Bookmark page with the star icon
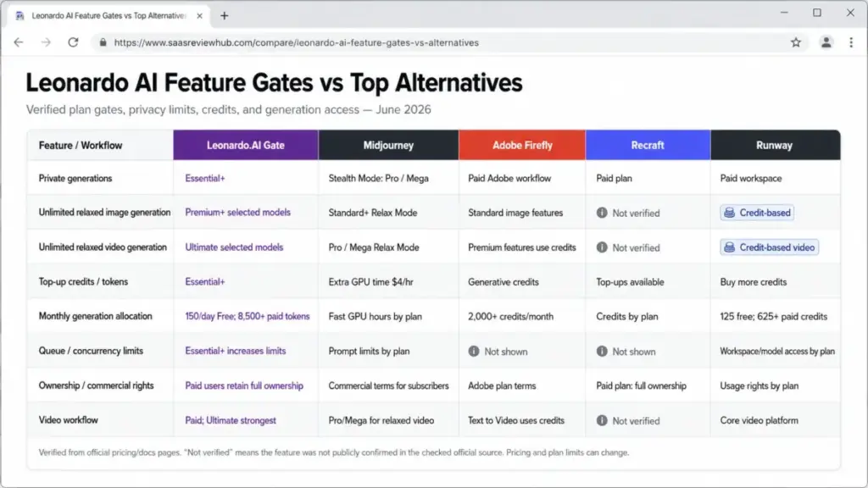Image resolution: width=868 pixels, height=488 pixels. pos(795,42)
